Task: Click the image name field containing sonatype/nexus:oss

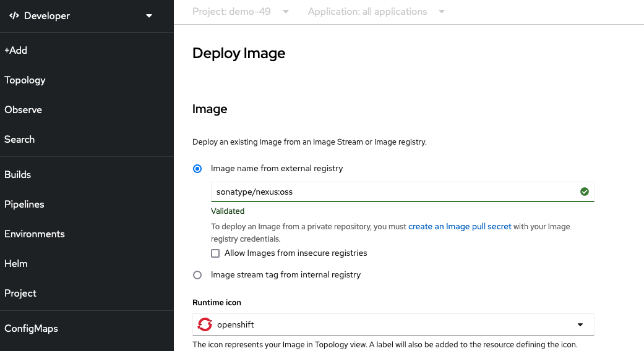Action: tap(403, 192)
